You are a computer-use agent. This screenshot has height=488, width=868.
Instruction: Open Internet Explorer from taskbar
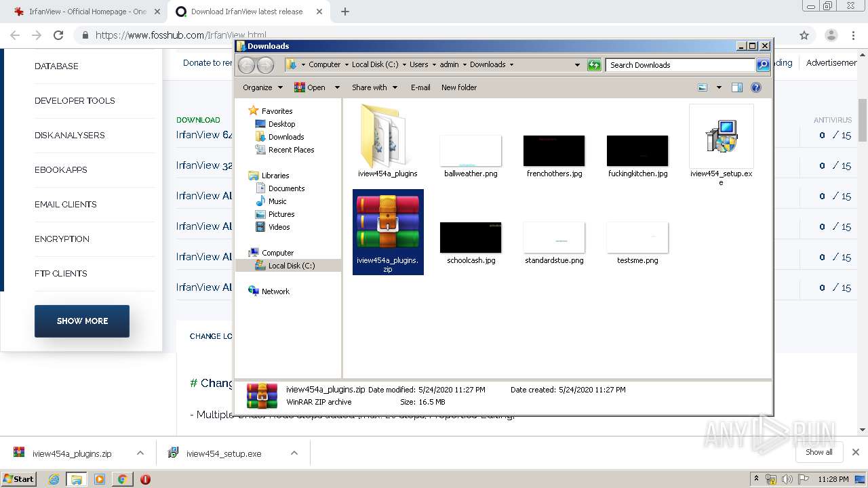tap(54, 479)
